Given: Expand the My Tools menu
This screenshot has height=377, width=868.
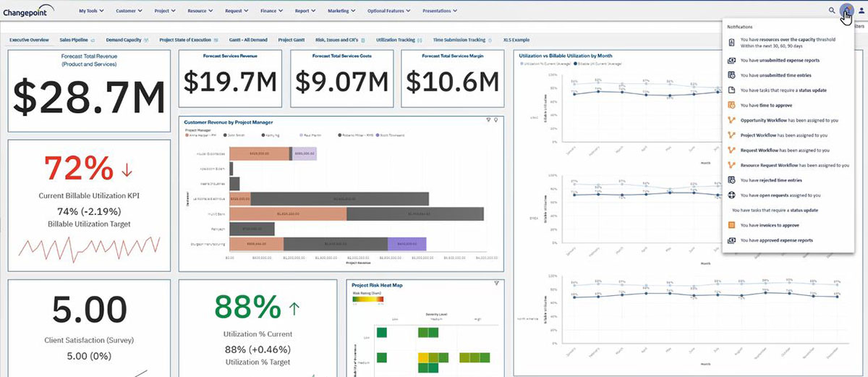Looking at the screenshot, I should [93, 11].
